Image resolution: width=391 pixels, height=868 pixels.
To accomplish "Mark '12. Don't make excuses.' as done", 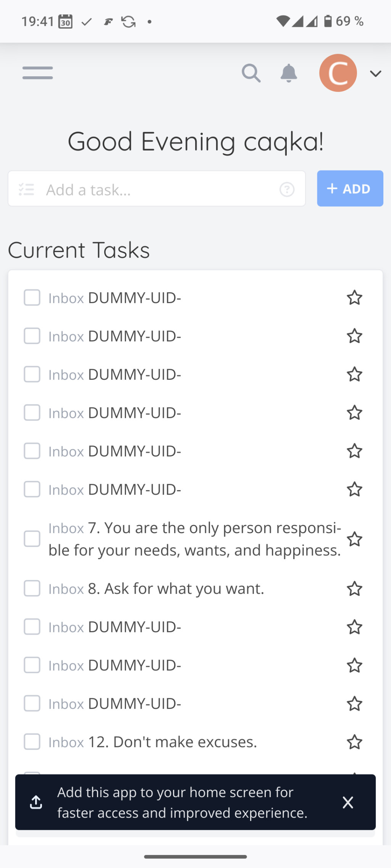I will [x=32, y=742].
